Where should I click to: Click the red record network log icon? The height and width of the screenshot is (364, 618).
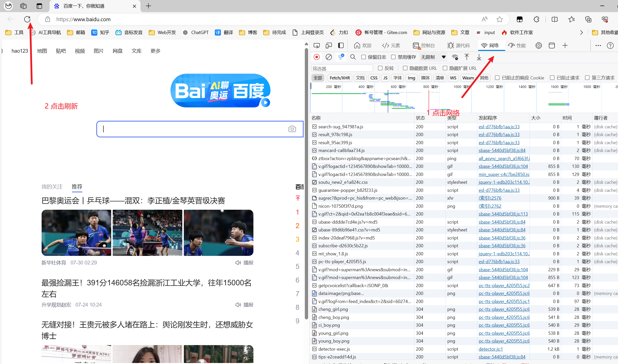(317, 57)
